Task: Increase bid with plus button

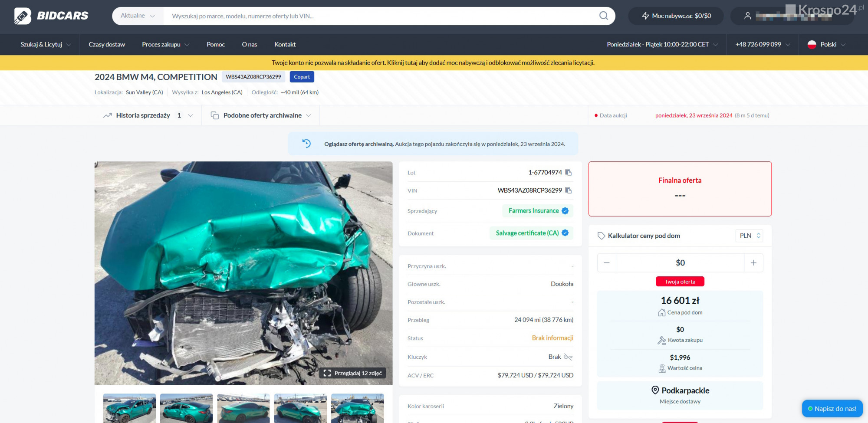Action: coord(753,263)
